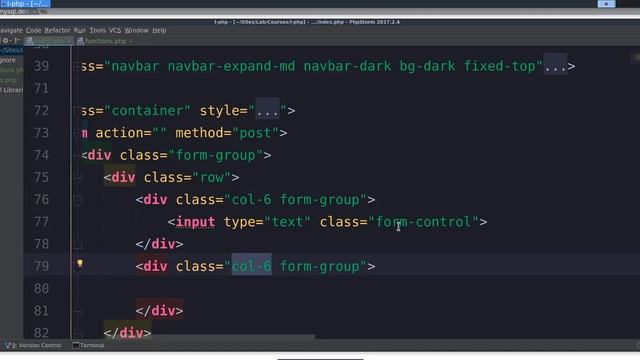Screen dimensions: 640x360
Task: Collapse the row div on line 75
Action: (x=78, y=178)
